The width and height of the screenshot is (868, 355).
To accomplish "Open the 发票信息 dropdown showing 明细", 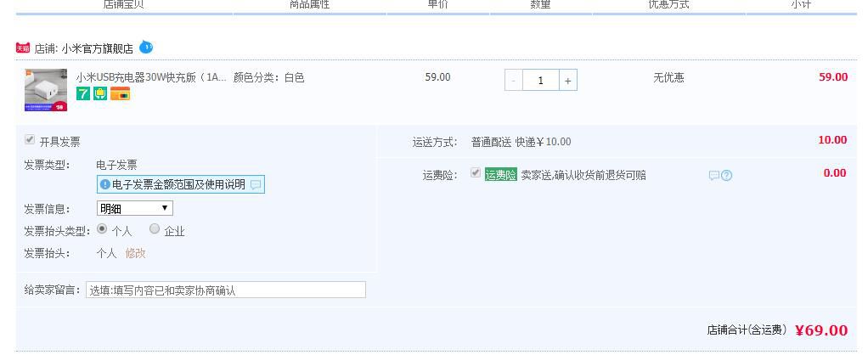I will point(134,208).
